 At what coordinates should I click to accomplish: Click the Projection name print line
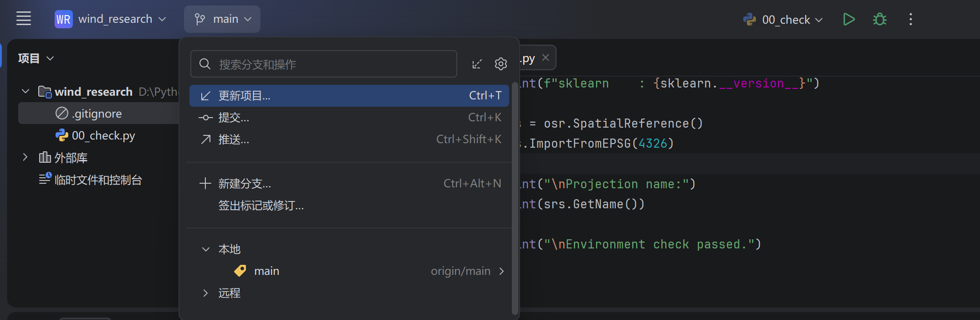608,184
